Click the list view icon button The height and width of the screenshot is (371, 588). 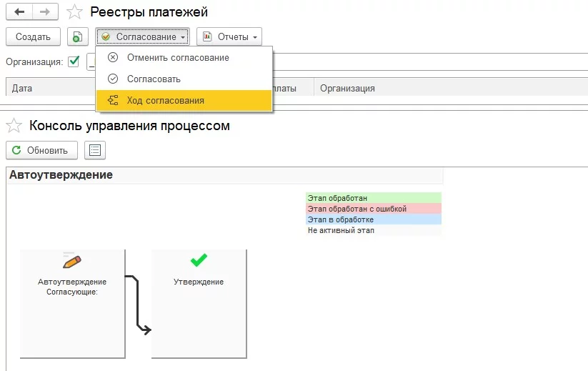(94, 150)
